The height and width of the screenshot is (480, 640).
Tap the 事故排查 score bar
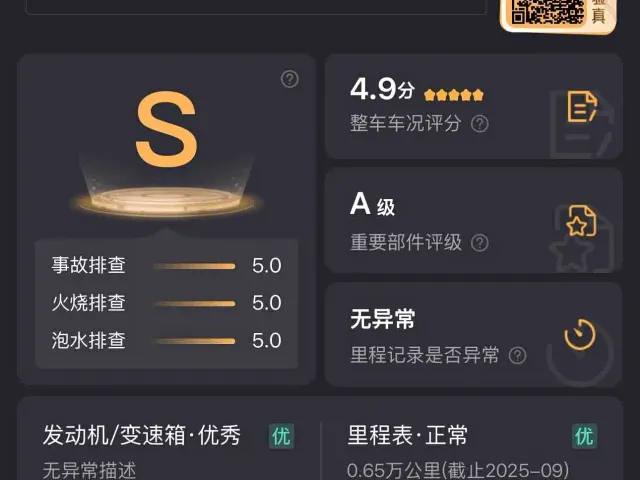[x=194, y=266]
